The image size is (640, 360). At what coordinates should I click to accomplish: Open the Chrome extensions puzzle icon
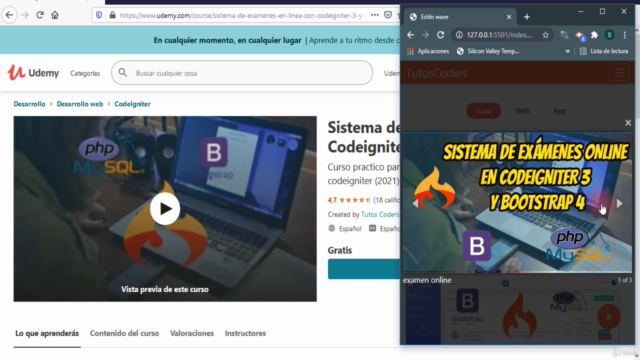[x=594, y=35]
